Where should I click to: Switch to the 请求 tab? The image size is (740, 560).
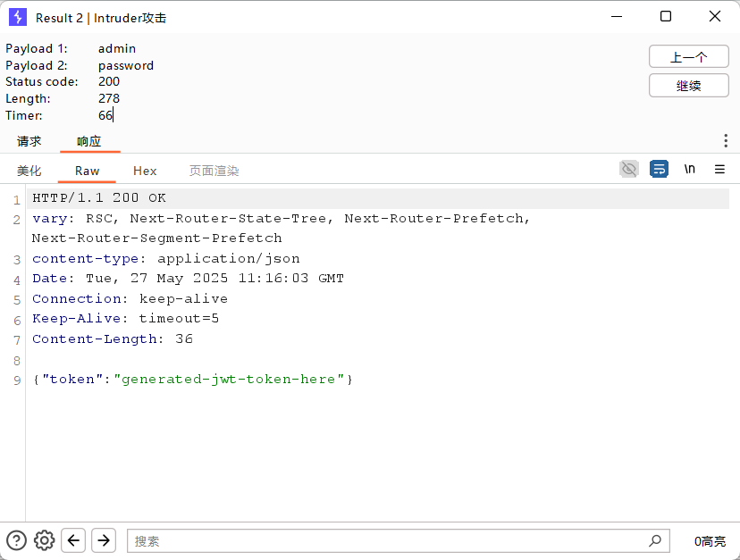coord(29,141)
